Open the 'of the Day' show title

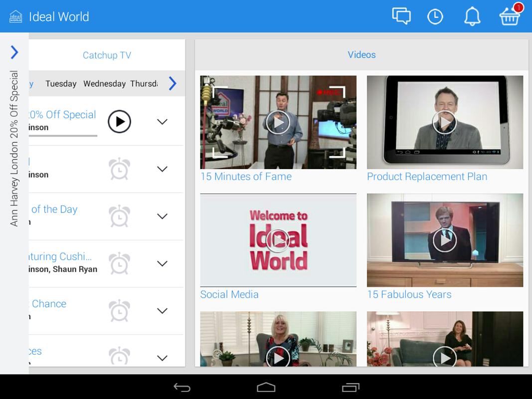(x=54, y=209)
